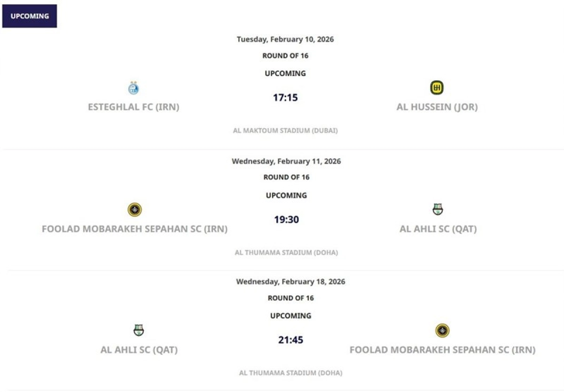
Task: Open Foolad Mobarakeh Sepahan name in February 11 match
Action: pyautogui.click(x=134, y=229)
